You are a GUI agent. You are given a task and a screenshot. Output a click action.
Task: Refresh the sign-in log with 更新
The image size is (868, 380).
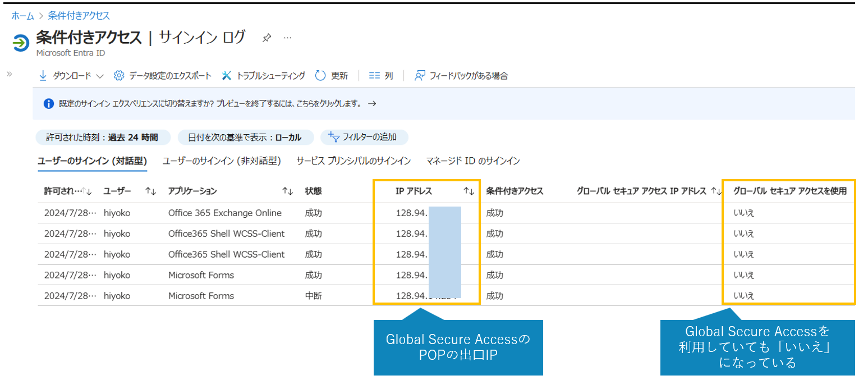pyautogui.click(x=339, y=75)
